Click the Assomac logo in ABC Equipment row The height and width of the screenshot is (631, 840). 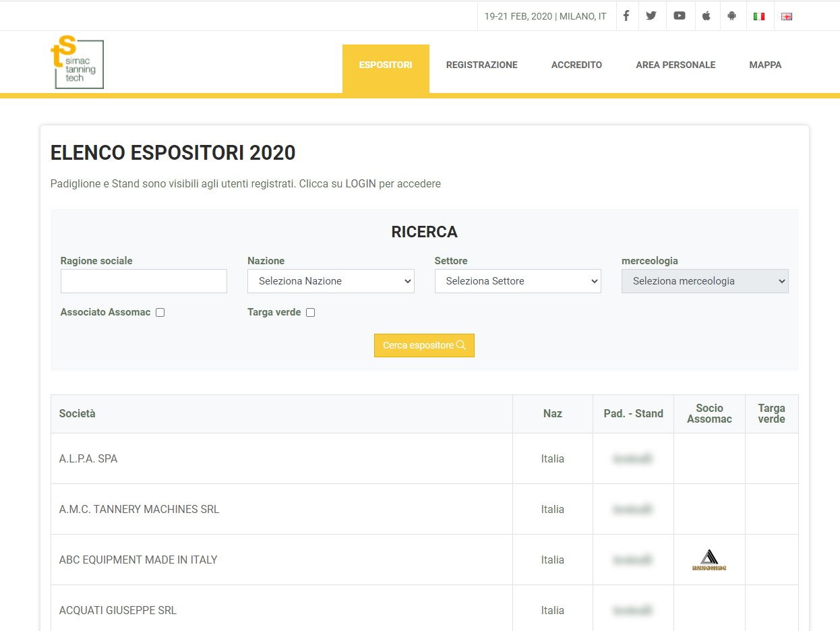tap(709, 560)
